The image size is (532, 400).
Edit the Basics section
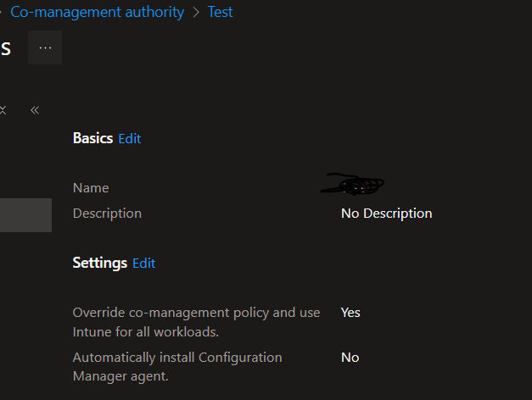(x=130, y=138)
